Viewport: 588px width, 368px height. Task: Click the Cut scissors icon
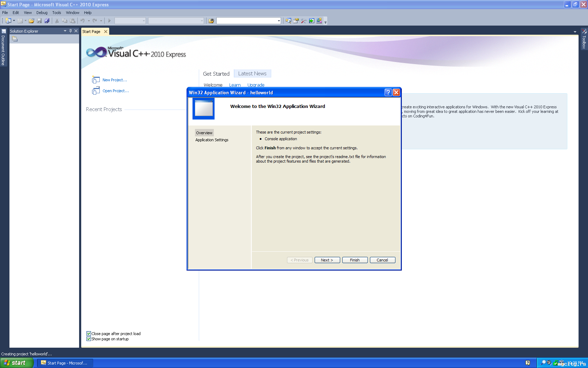pos(57,21)
